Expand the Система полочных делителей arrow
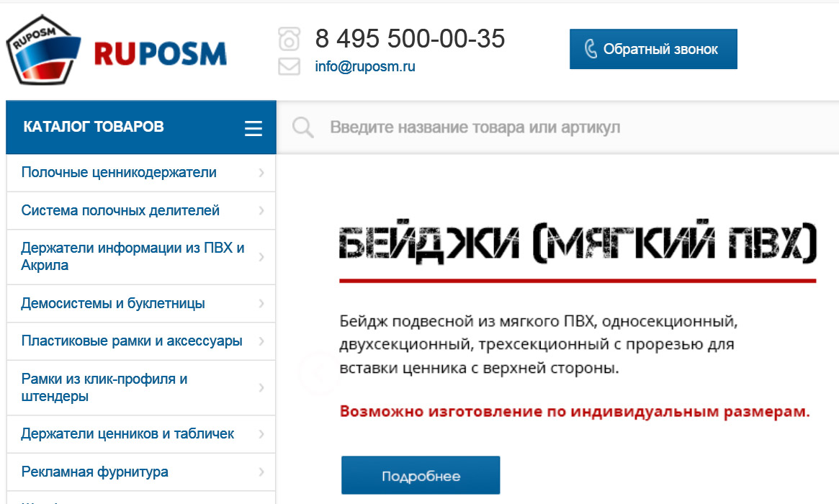 pos(261,211)
